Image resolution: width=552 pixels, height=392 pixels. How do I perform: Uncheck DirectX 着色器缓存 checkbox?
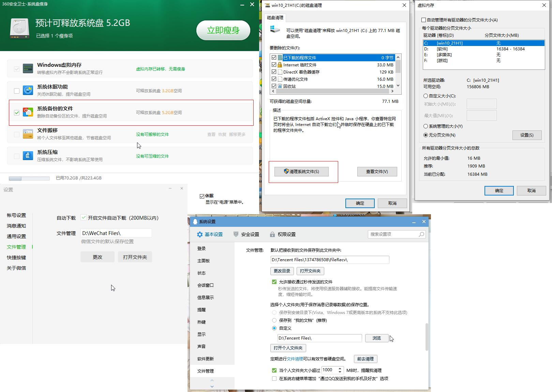coord(274,72)
